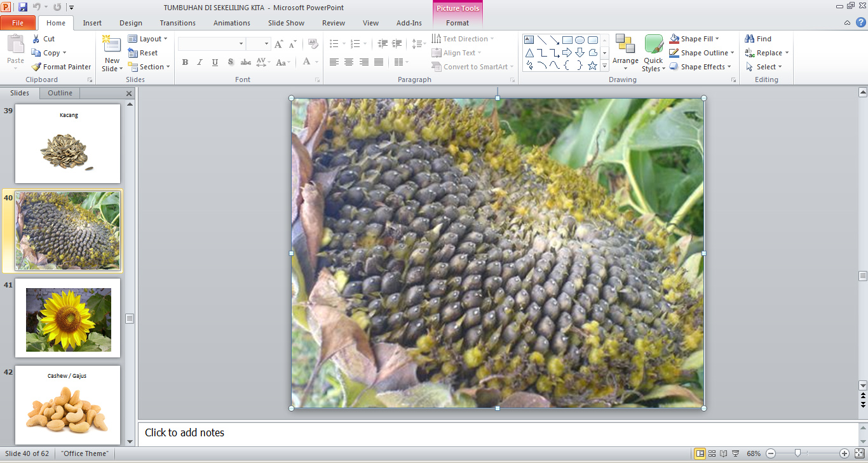Viewport: 868px width, 463px height.
Task: Open the Line Spacing menu
Action: coord(419,44)
